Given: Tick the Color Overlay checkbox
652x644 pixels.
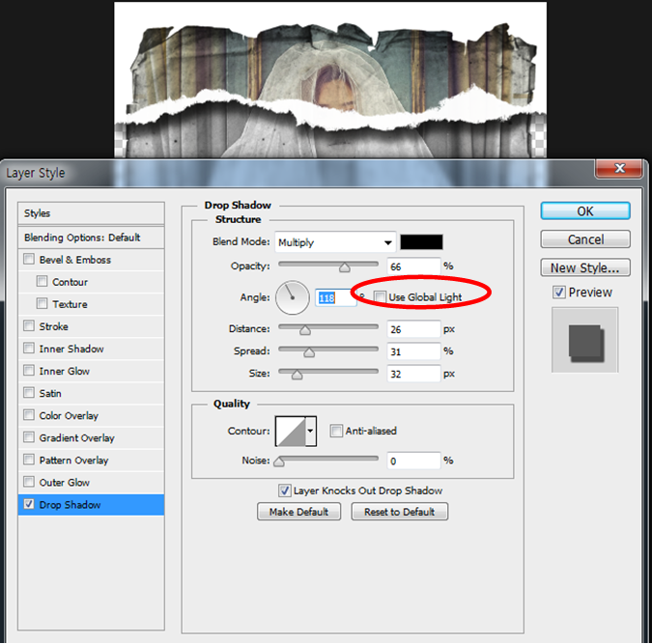Looking at the screenshot, I should [x=29, y=414].
